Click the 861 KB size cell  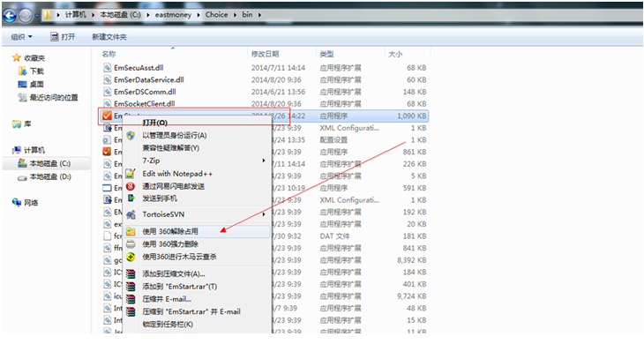415,152
